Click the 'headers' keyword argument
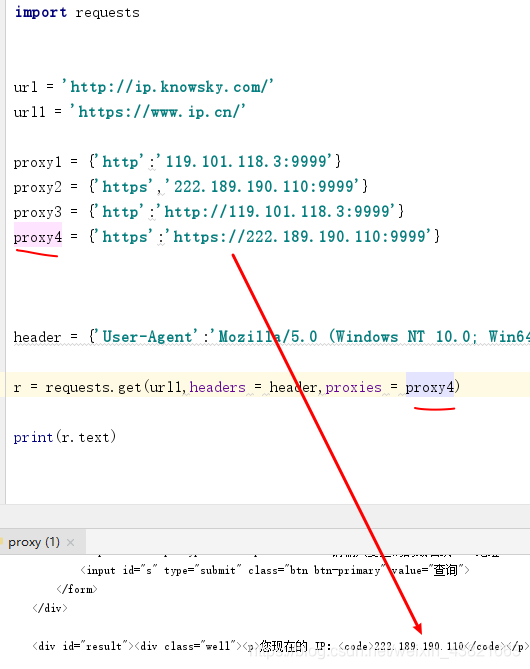The height and width of the screenshot is (669, 530). click(218, 387)
